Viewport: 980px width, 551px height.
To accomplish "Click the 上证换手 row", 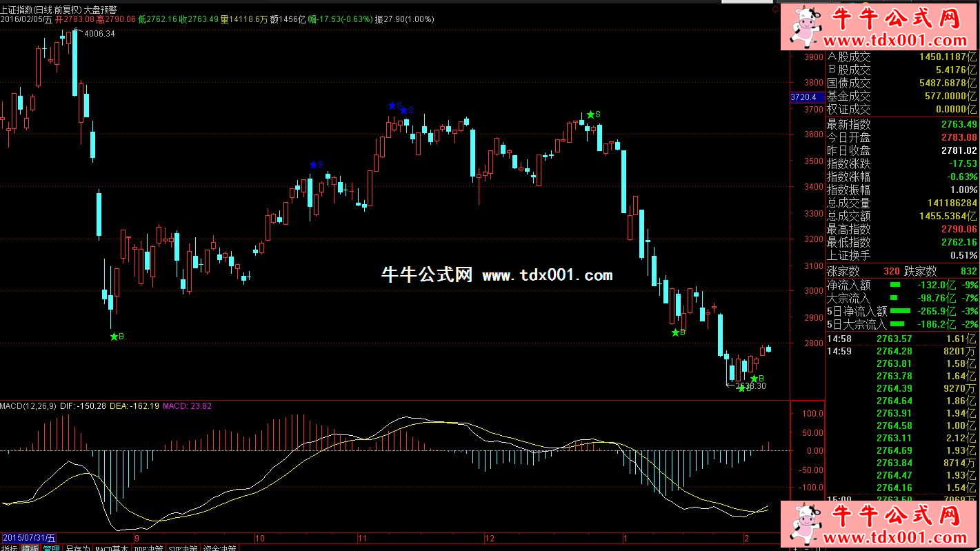I will pos(902,256).
